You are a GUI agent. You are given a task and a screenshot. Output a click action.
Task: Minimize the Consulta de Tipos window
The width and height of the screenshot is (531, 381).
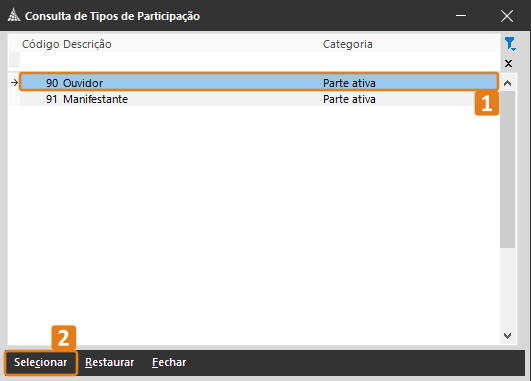coord(461,16)
